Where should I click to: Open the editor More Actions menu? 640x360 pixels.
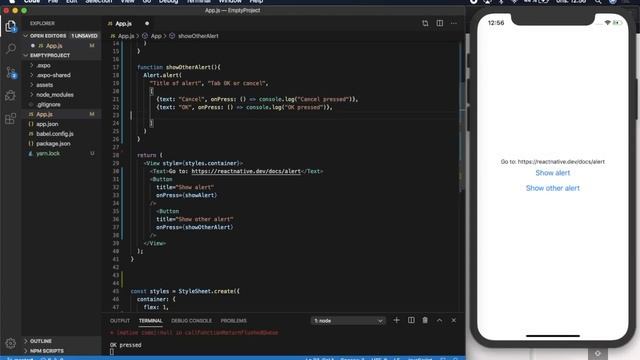pyautogui.click(x=454, y=23)
